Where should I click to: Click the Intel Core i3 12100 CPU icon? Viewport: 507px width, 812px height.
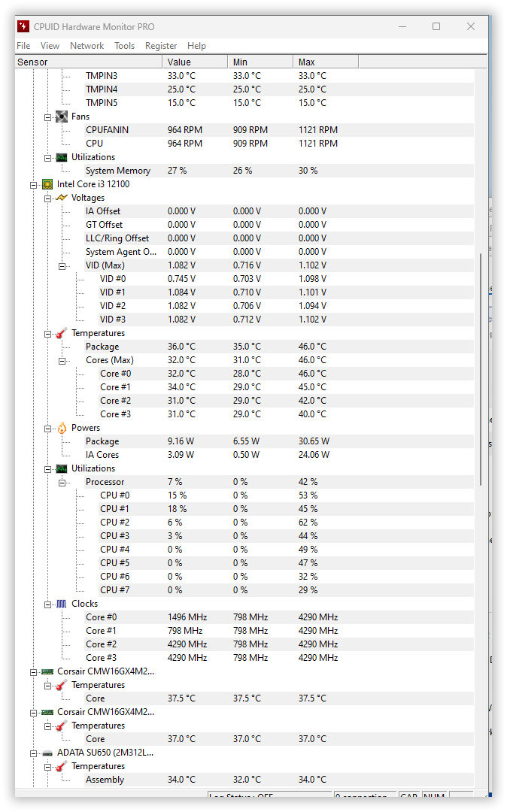[x=47, y=184]
